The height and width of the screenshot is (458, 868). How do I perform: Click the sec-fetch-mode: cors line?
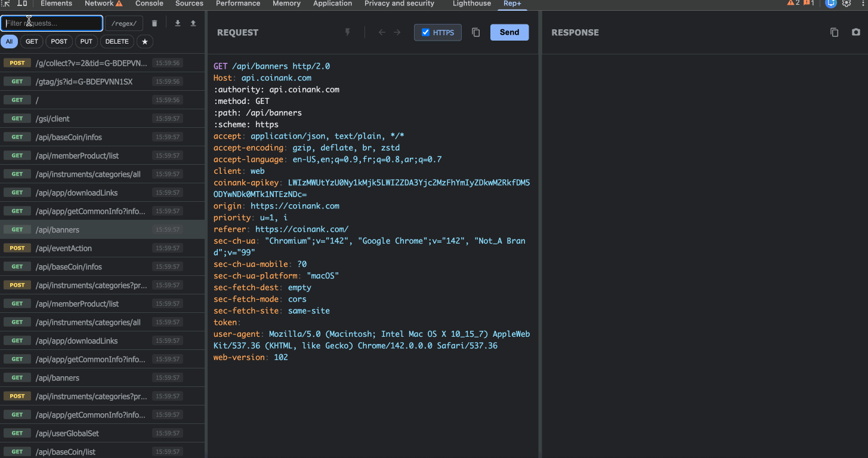260,299
